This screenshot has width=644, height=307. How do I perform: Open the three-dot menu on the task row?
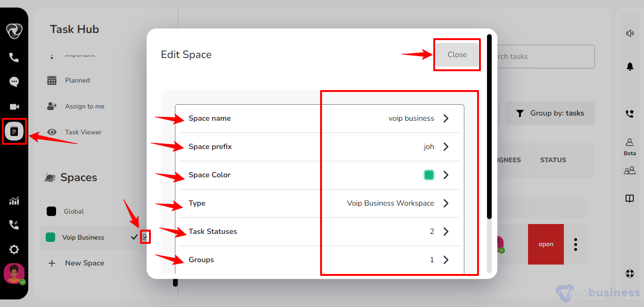click(x=576, y=244)
